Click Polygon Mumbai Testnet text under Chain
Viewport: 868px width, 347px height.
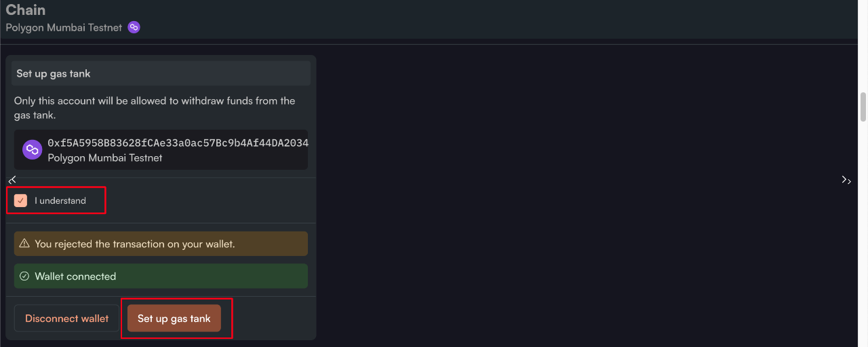click(x=64, y=28)
